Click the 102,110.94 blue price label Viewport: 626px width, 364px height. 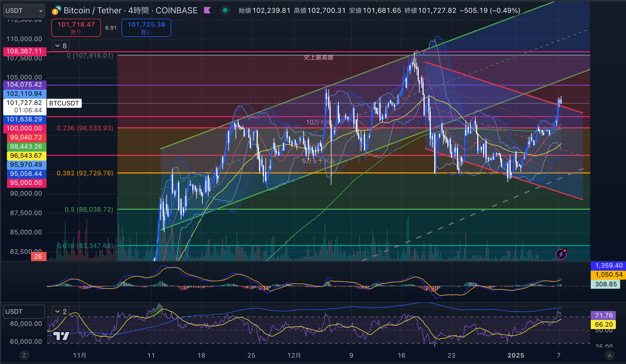tap(25, 94)
